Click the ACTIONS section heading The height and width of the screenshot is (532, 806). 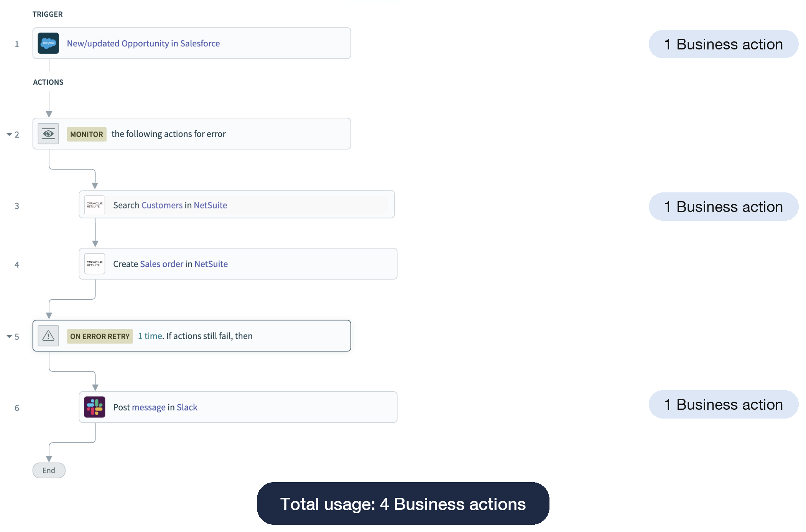click(48, 82)
